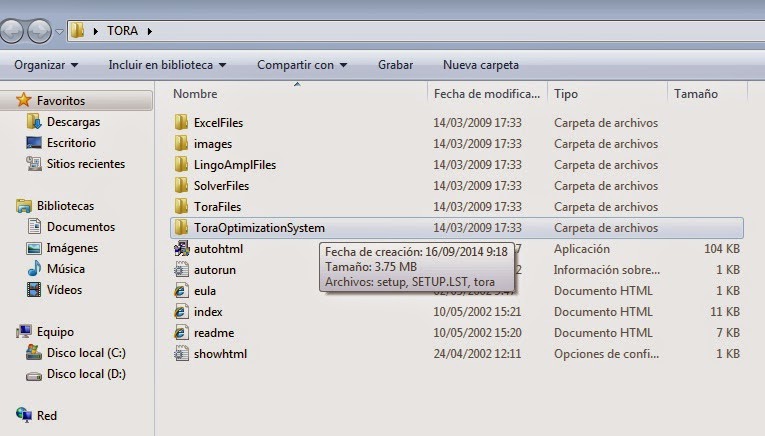Sort by the Tipo column header

click(x=566, y=94)
